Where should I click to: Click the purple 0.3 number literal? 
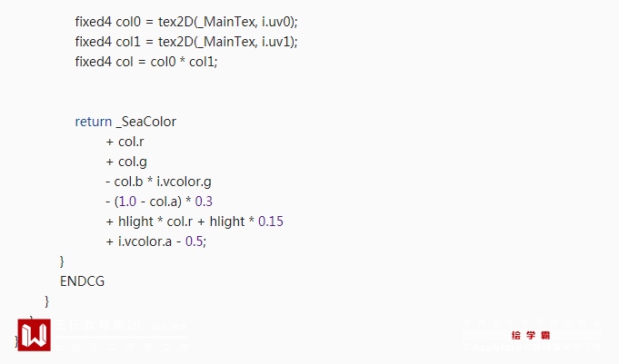204,202
